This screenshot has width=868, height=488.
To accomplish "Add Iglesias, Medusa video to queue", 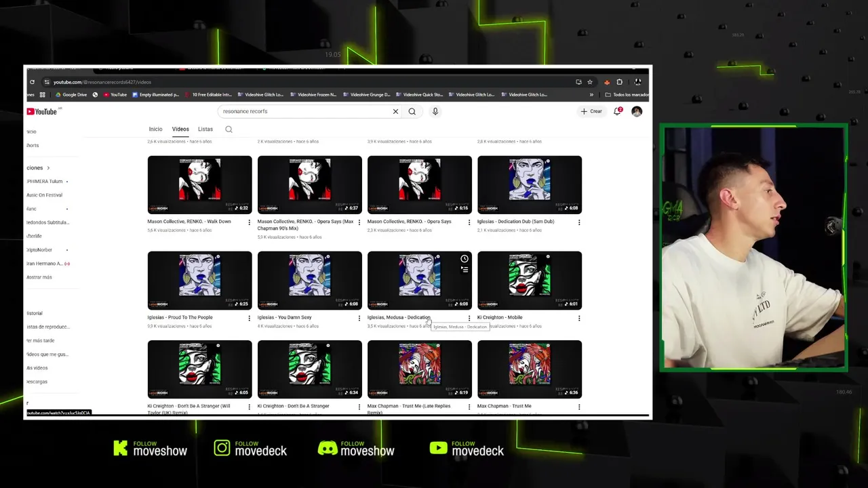I will tap(465, 269).
